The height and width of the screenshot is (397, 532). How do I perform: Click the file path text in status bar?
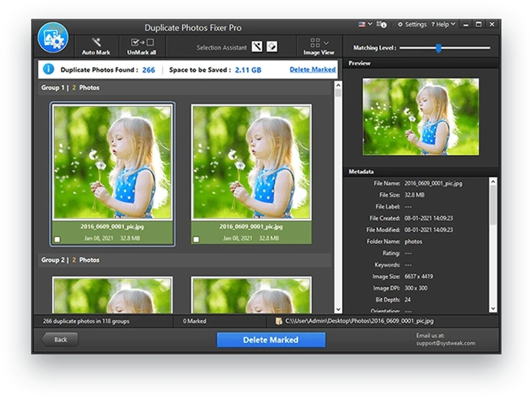tap(359, 321)
